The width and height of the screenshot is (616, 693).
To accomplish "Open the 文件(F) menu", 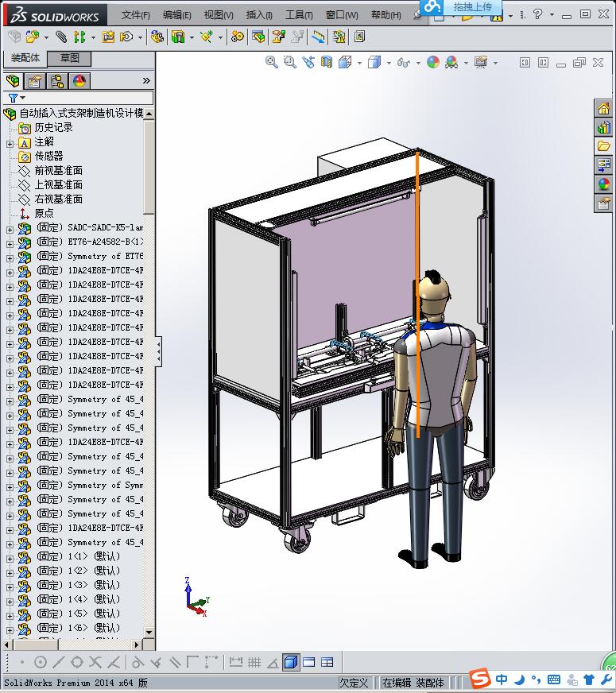I will pyautogui.click(x=136, y=15).
